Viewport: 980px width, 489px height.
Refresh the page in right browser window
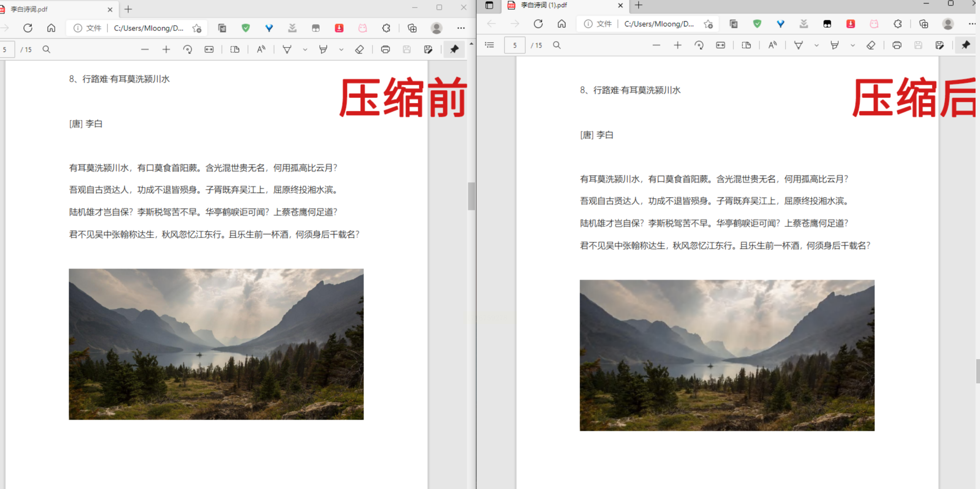(x=538, y=24)
